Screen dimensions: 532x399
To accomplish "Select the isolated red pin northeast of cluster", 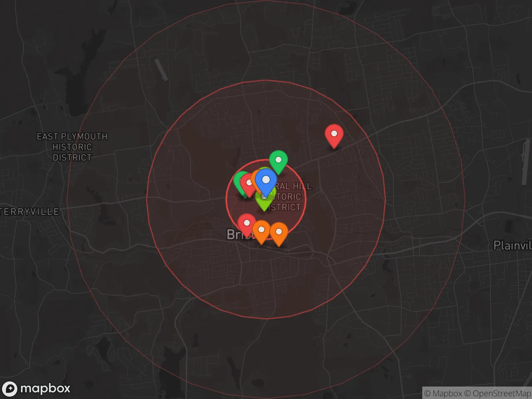I will coord(334,134).
